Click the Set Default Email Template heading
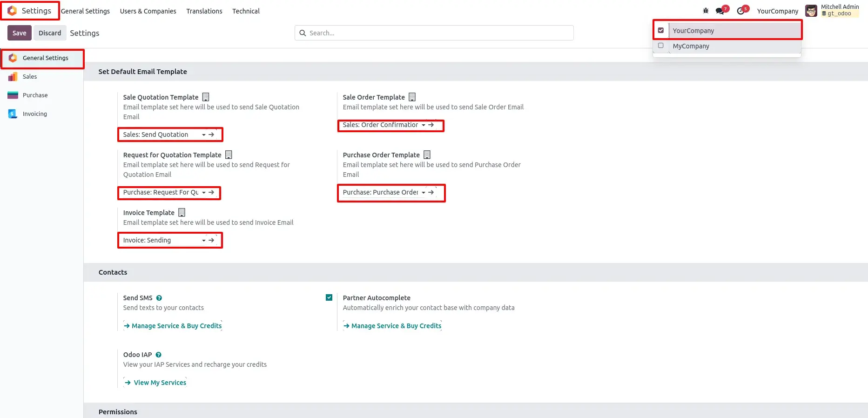Screen dimensions: 868x418 pyautogui.click(x=143, y=72)
